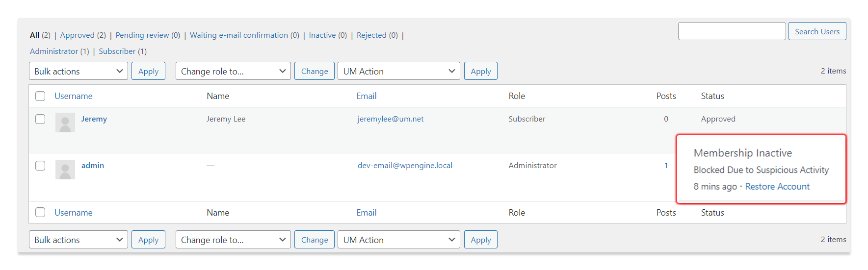868x270 pixels.
Task: Click the admin's post count link 1
Action: [x=666, y=166]
